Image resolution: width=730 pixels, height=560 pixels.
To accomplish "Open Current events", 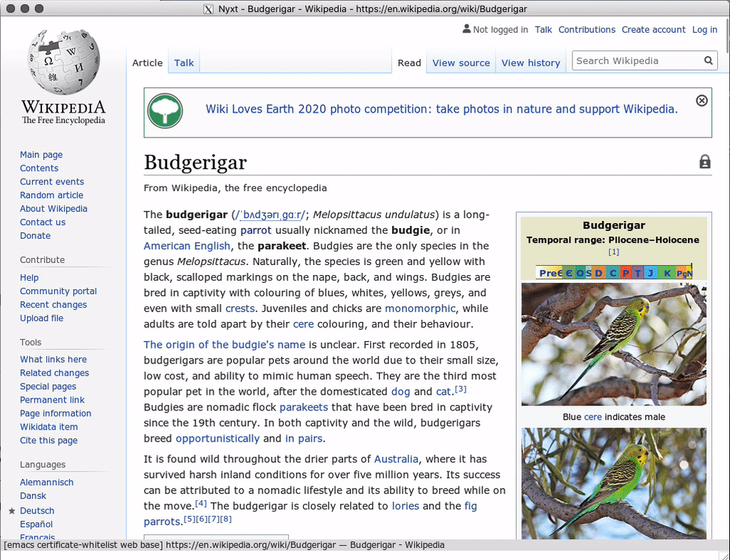I will (51, 182).
